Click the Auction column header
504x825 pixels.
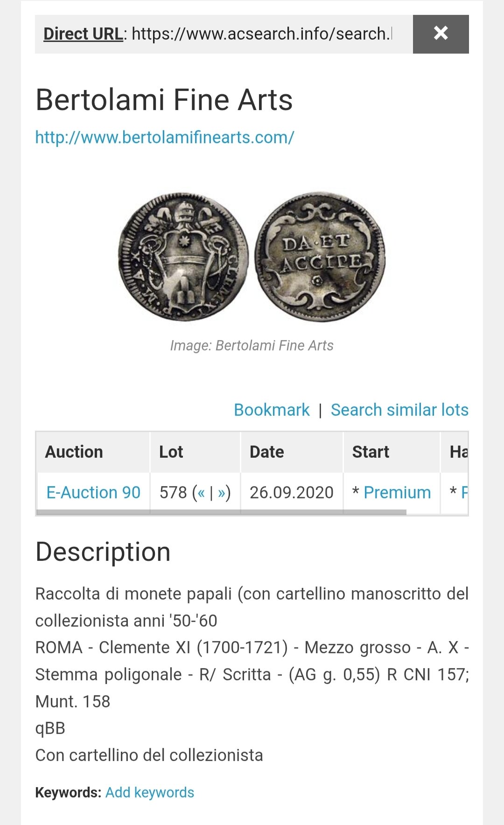(74, 452)
